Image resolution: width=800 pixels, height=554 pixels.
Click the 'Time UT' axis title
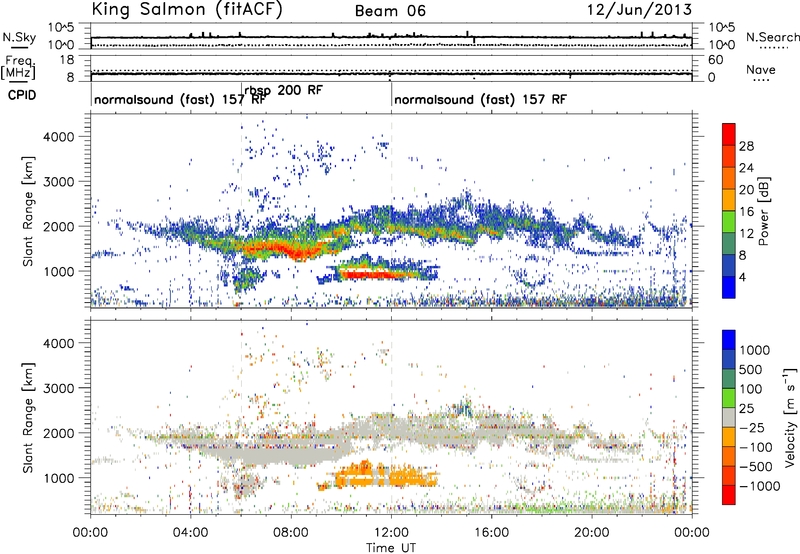391,548
